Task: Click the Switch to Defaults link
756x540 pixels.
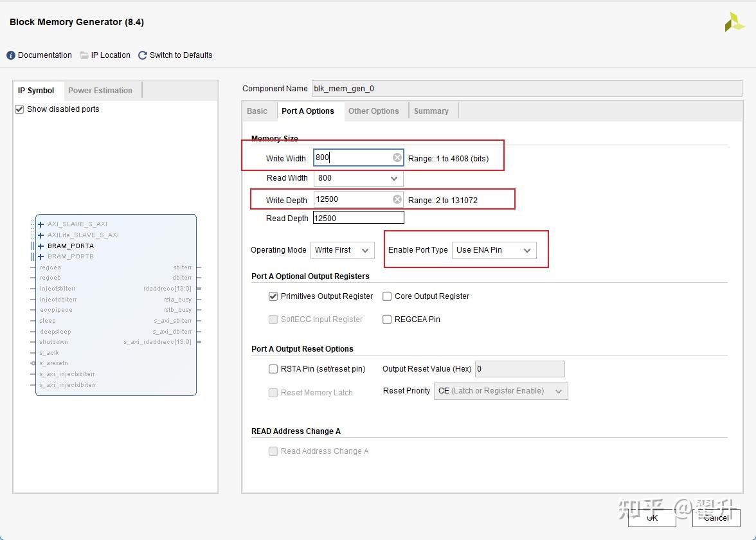Action: [181, 55]
